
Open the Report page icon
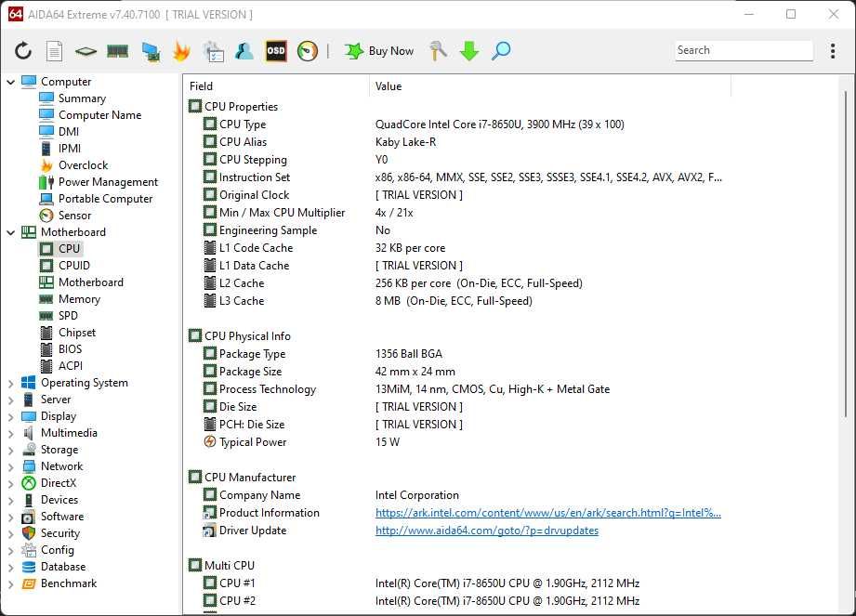pos(54,51)
